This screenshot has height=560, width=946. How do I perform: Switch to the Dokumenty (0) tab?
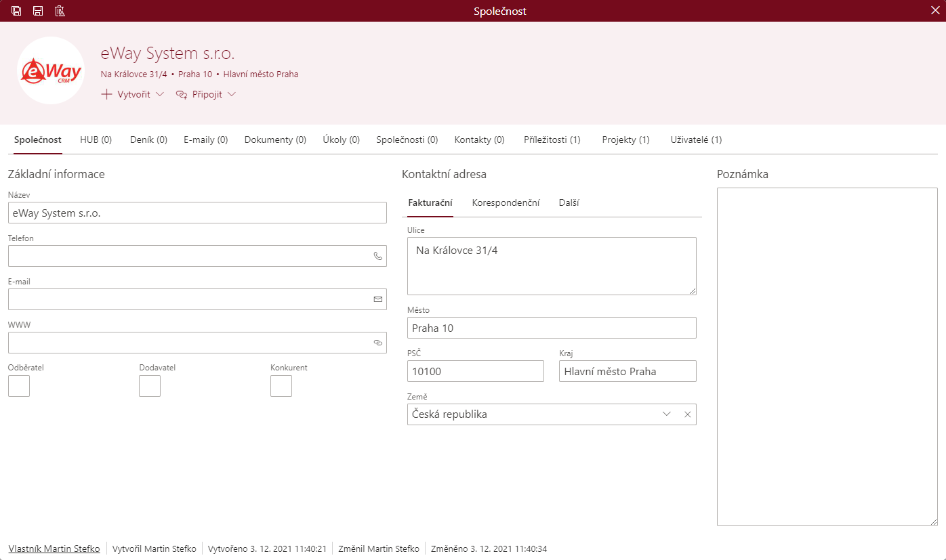[x=275, y=139]
